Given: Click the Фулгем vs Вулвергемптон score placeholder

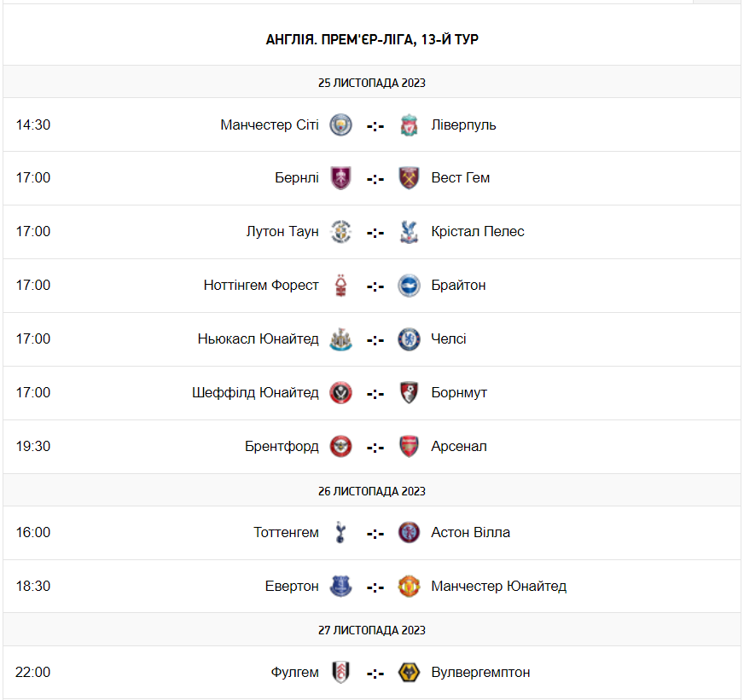Looking at the screenshot, I should [375, 673].
